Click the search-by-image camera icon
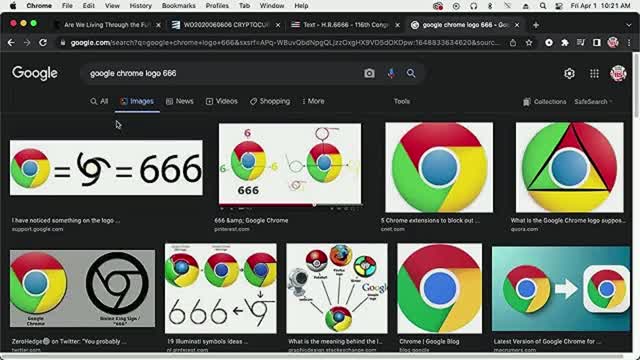The width and height of the screenshot is (640, 360). pyautogui.click(x=369, y=73)
